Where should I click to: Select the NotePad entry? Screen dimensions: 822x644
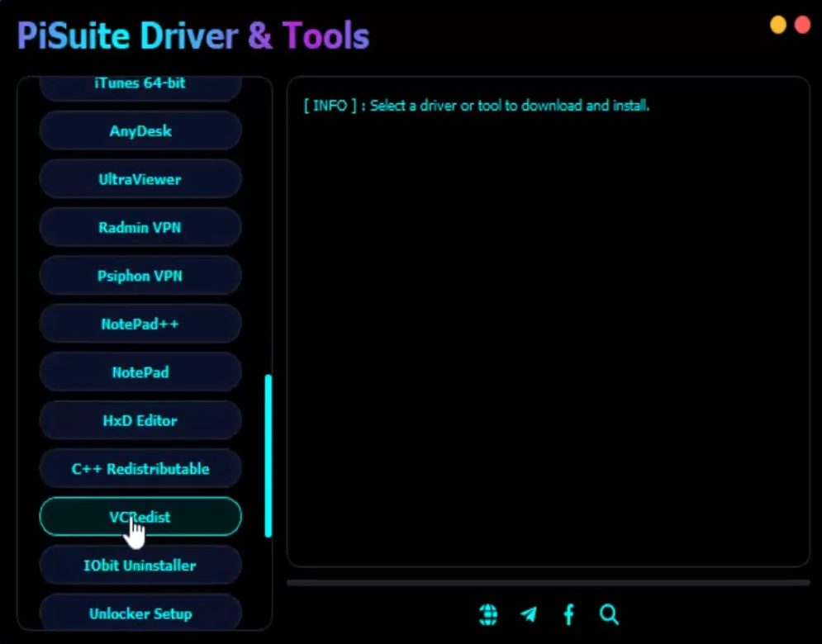[140, 372]
